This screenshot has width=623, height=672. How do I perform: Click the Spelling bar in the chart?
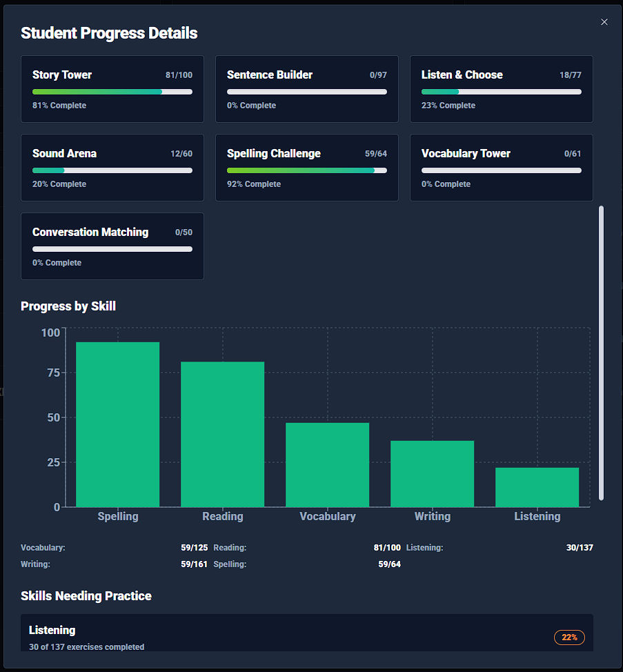pos(117,421)
